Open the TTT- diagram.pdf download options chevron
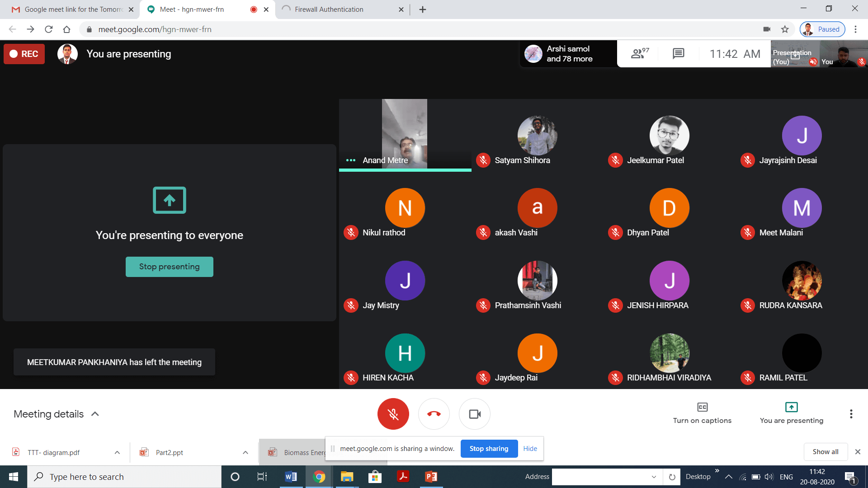 tap(117, 452)
